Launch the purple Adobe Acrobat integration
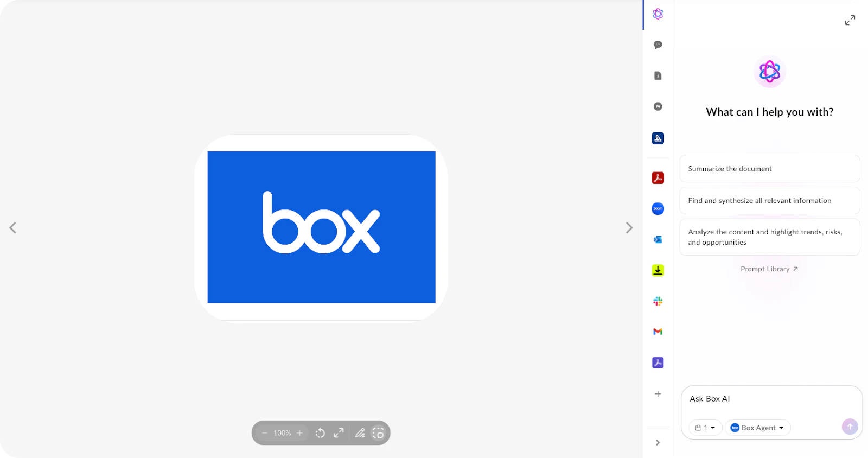Image resolution: width=868 pixels, height=458 pixels. pyautogui.click(x=658, y=362)
